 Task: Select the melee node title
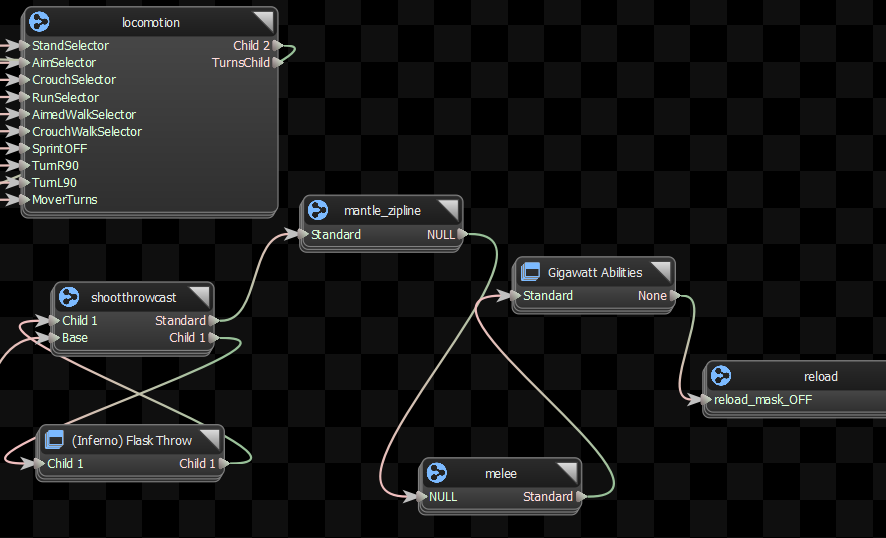[501, 474]
